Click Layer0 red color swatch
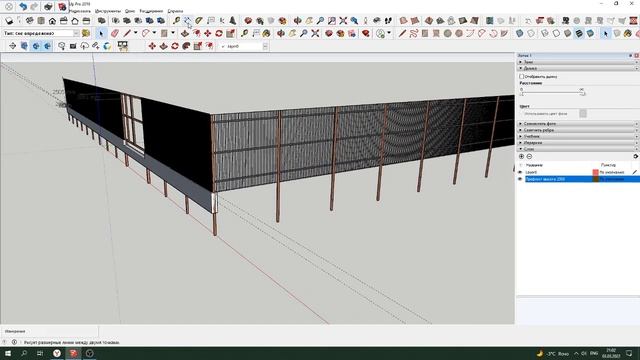This screenshot has width=640, height=360. [x=596, y=172]
